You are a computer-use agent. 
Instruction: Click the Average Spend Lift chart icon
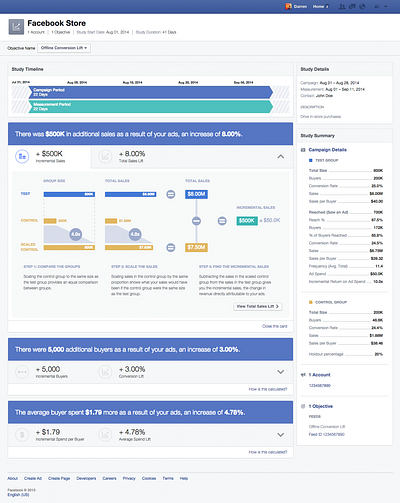click(x=105, y=435)
